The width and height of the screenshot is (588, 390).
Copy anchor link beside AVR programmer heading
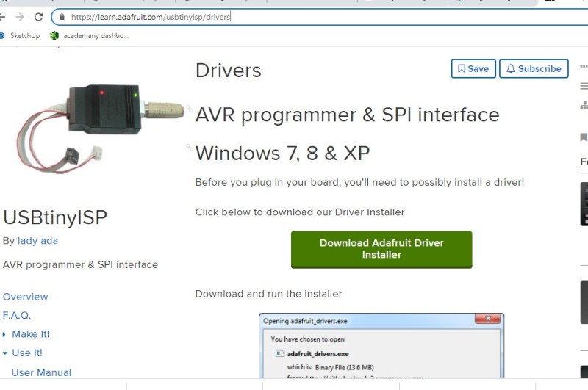click(190, 109)
